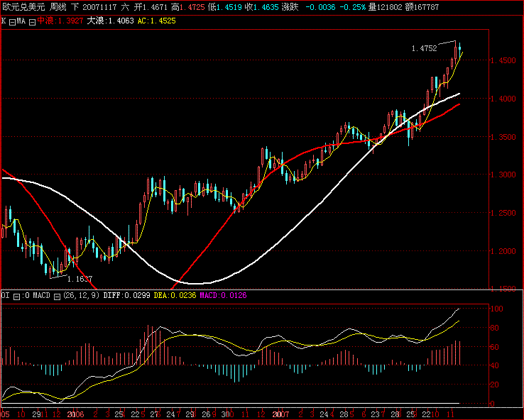Click the 1.3000 price axis label
Image resolution: width=524 pixels, height=420 pixels.
click(503, 175)
